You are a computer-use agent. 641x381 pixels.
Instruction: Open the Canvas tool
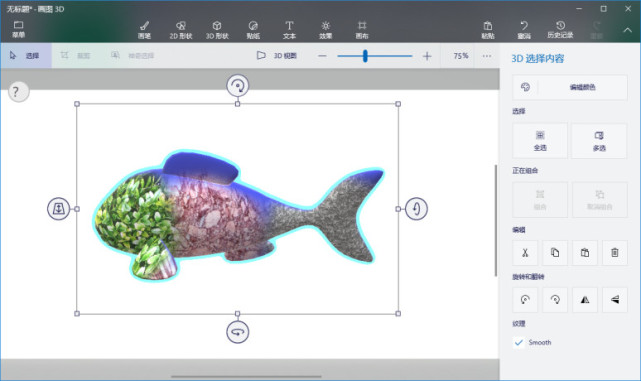click(362, 30)
